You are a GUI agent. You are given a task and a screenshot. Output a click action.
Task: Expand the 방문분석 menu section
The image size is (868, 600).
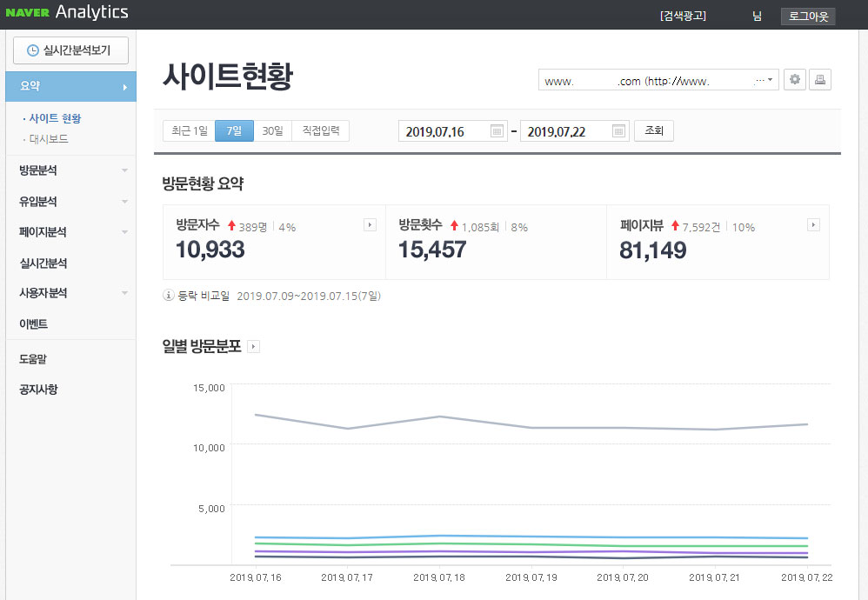(x=68, y=170)
